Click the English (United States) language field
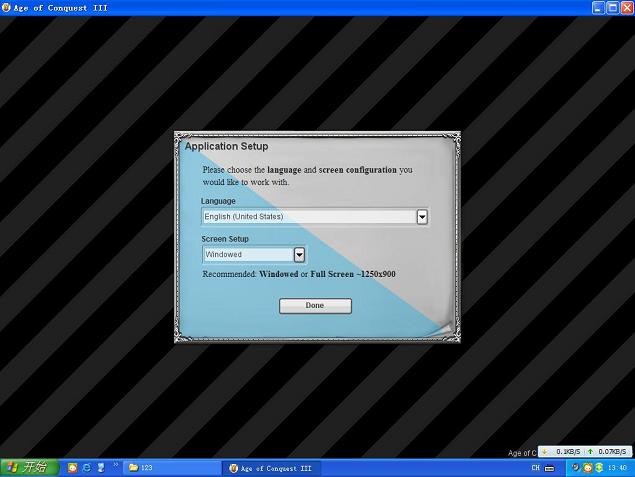This screenshot has width=635, height=477. click(x=315, y=217)
